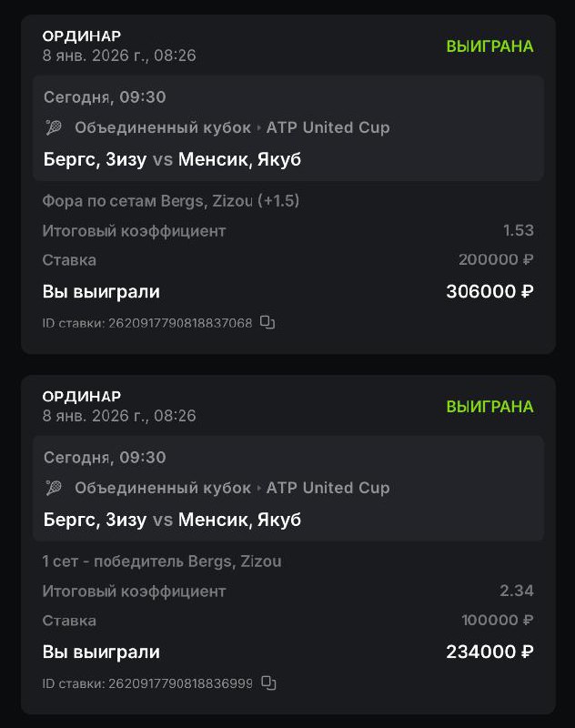575x728 pixels.
Task: Click the ВЫИГРАНА status on the 234000 ₽ bet
Action: [489, 406]
